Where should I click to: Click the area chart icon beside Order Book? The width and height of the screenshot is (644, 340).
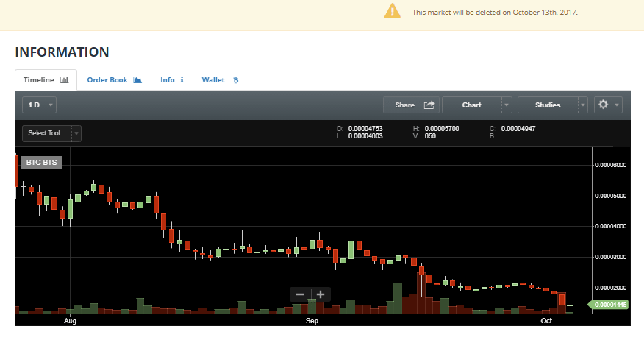point(137,80)
